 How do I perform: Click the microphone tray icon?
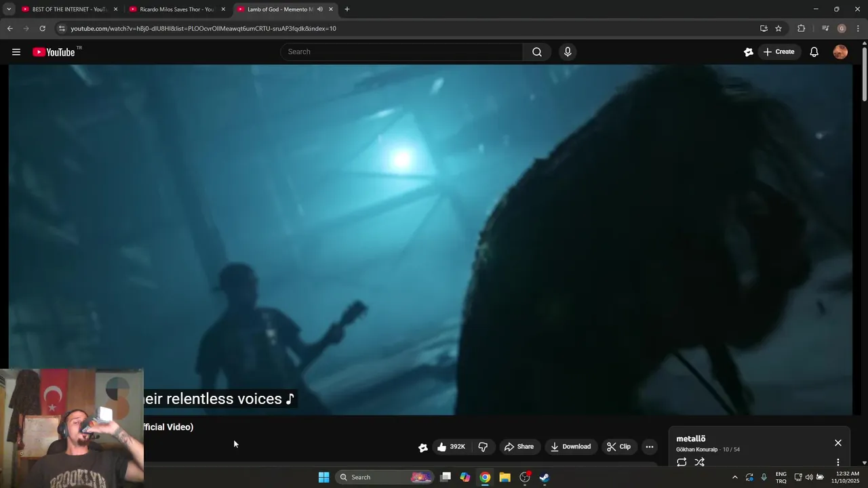764,477
